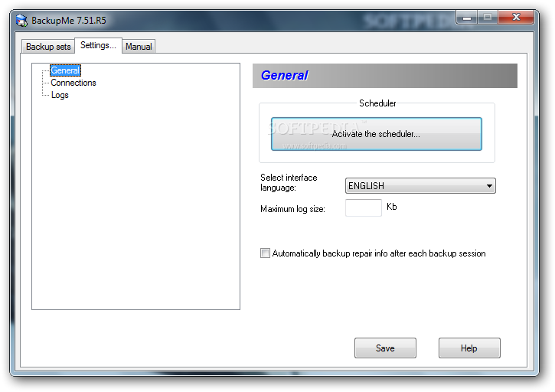Switch to the Backup sets tab
Viewport: 555px width, 392px height.
[48, 47]
